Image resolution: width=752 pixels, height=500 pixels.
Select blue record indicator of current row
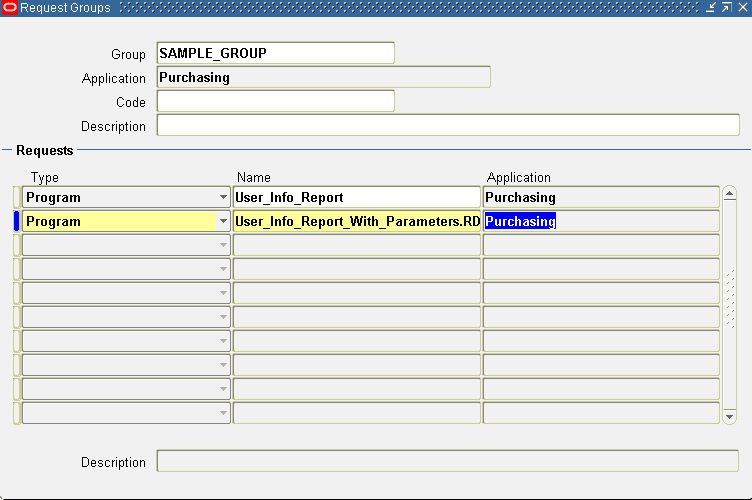click(16, 221)
